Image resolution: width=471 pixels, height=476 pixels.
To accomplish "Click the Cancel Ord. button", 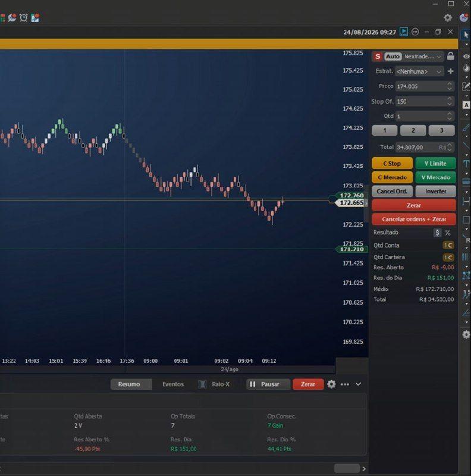I will pos(392,191).
